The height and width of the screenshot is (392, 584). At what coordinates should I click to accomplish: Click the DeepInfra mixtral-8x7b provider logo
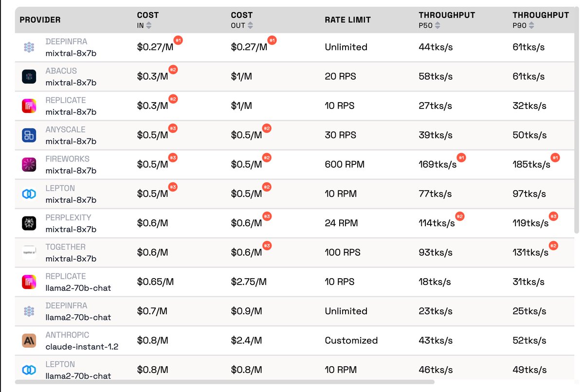[x=29, y=47]
